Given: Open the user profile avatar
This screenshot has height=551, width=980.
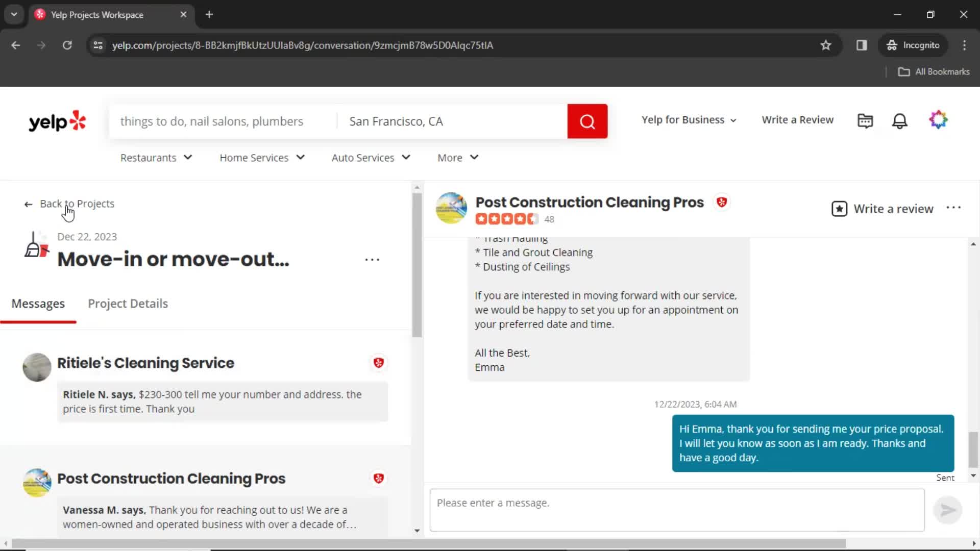Looking at the screenshot, I should pyautogui.click(x=938, y=120).
